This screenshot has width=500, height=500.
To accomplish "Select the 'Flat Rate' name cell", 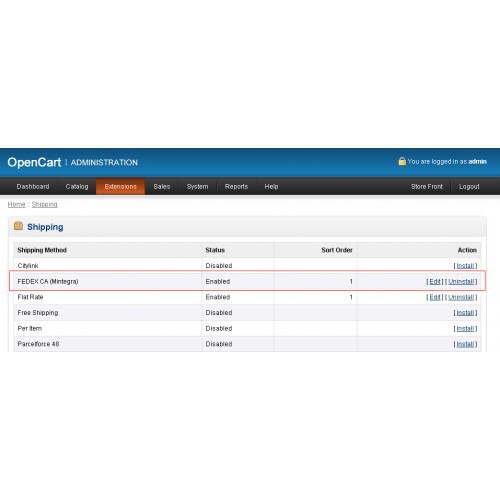I will [x=30, y=297].
